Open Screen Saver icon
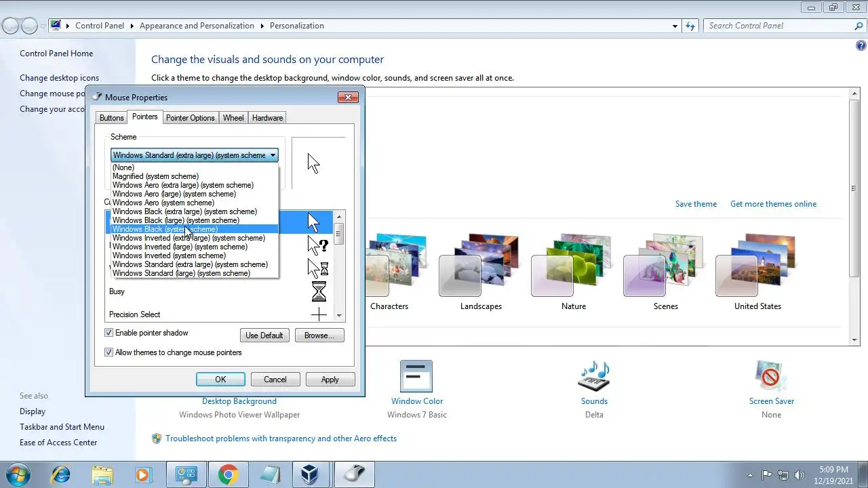Image resolution: width=868 pixels, height=488 pixels. [x=771, y=376]
